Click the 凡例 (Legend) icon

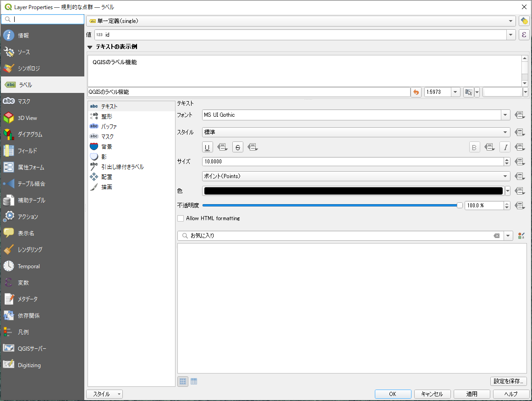pos(9,332)
